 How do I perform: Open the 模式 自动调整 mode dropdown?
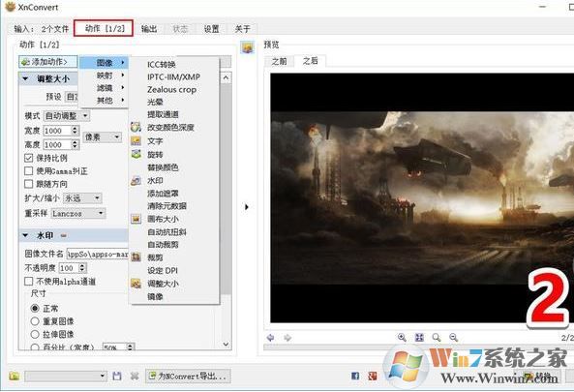coord(67,116)
